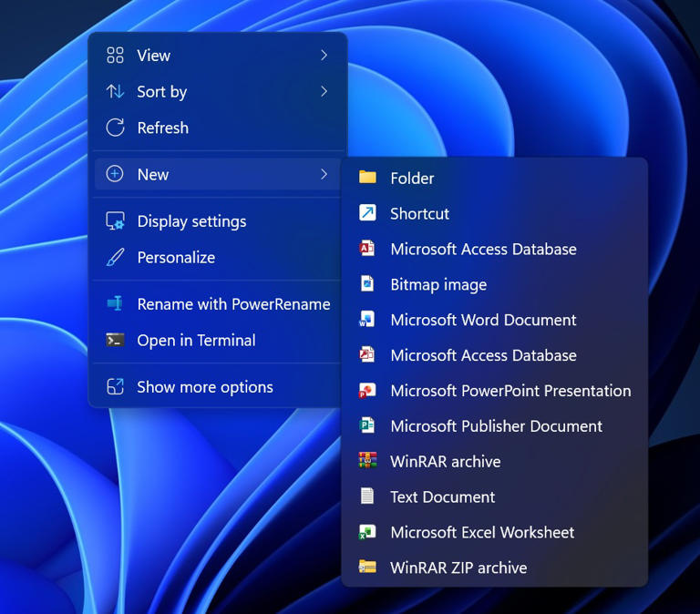
Task: Click the PowerRename icon
Action: pyautogui.click(x=115, y=304)
